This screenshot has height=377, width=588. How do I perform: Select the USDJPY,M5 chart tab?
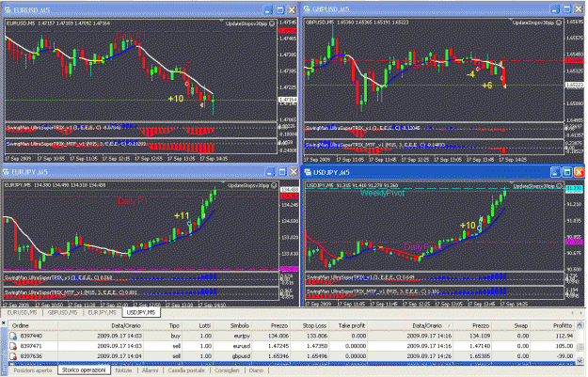pos(141,312)
